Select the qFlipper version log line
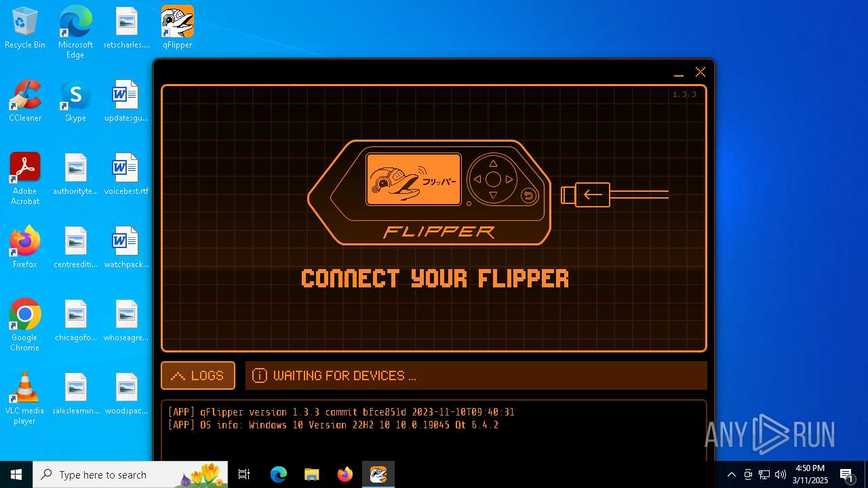The width and height of the screenshot is (868, 488). (x=341, y=412)
